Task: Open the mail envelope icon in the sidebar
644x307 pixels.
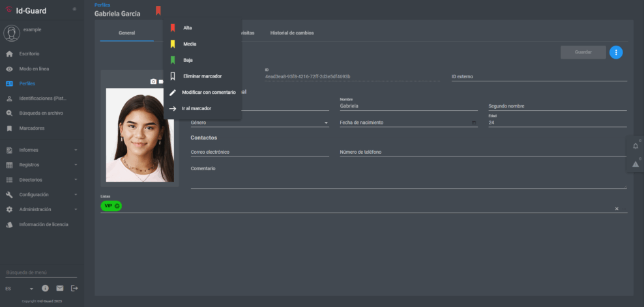Action: coord(60,288)
